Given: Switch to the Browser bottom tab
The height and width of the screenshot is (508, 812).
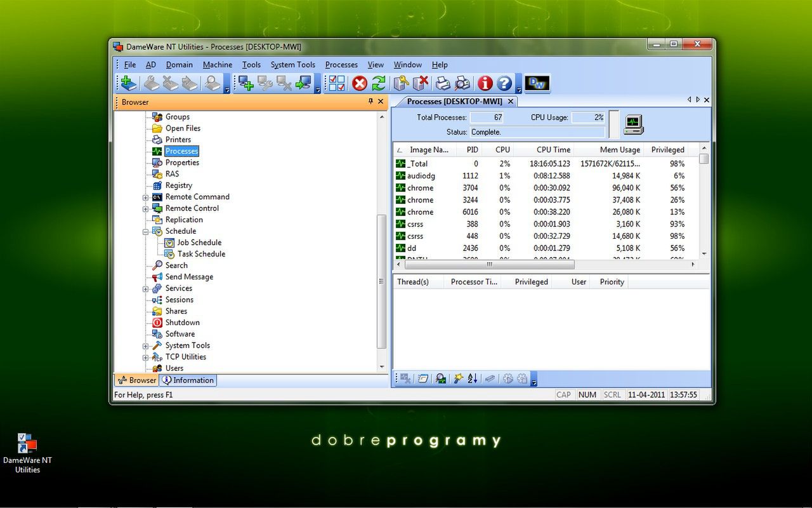Looking at the screenshot, I should (136, 380).
